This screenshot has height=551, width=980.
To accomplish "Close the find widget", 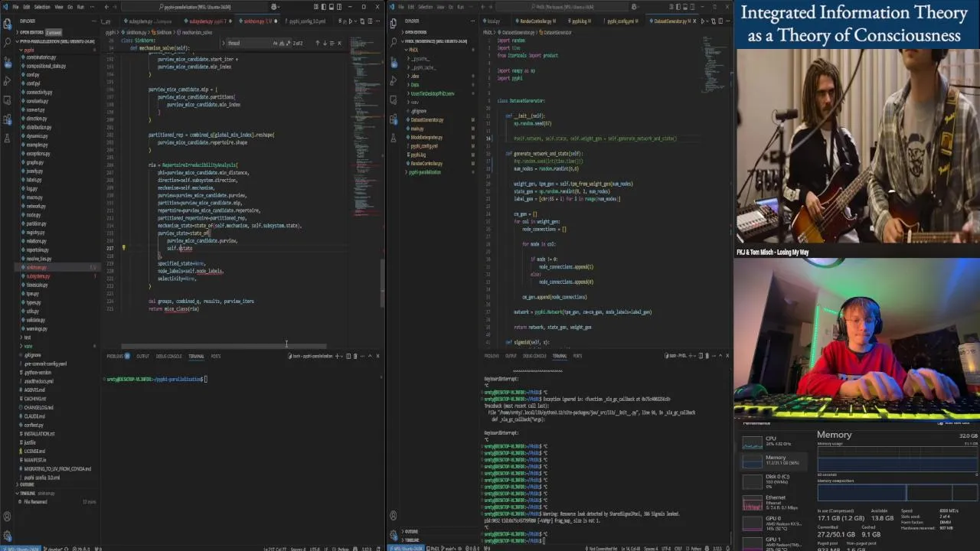I will tap(339, 43).
